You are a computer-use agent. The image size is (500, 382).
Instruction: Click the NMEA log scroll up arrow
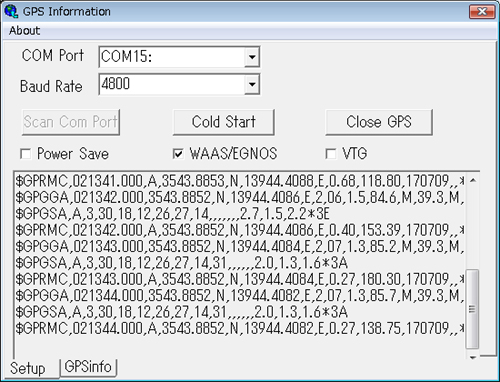tap(473, 180)
